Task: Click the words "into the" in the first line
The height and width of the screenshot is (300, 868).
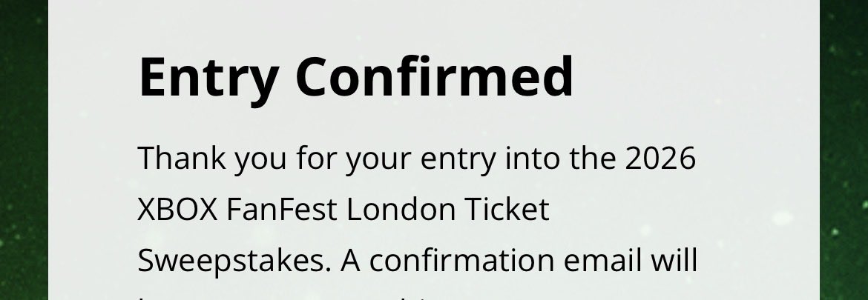Action: (x=561, y=158)
